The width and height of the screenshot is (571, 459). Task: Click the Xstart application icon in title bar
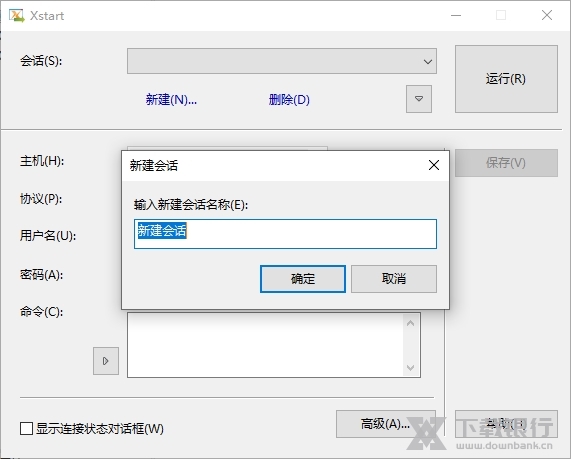16,15
